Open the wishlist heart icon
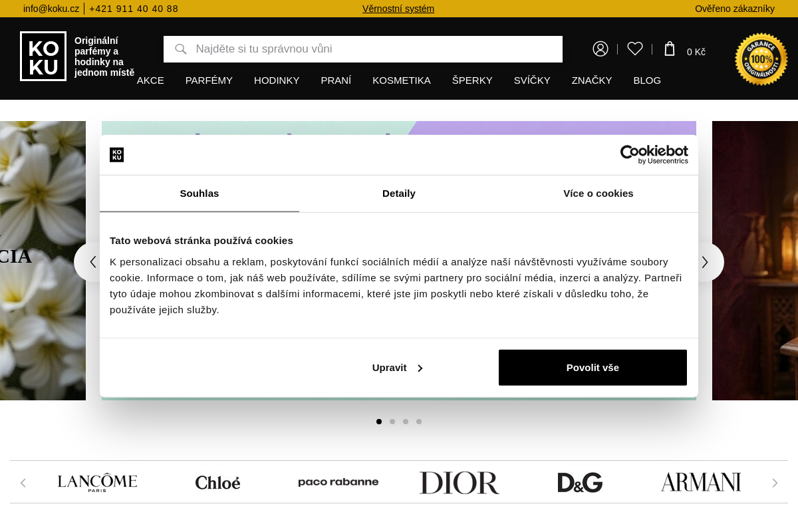Image resolution: width=798 pixels, height=532 pixels. click(x=635, y=49)
